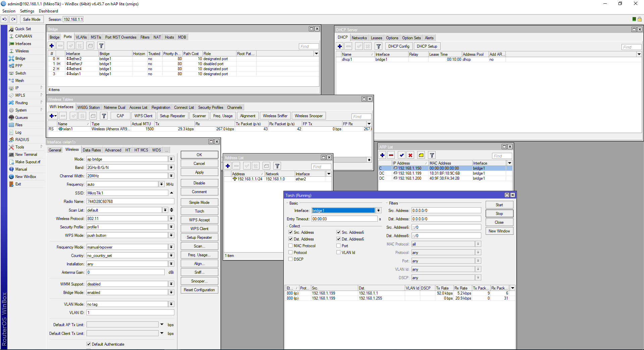Select the ether4 row in Bridge Ports

[x=183, y=69]
